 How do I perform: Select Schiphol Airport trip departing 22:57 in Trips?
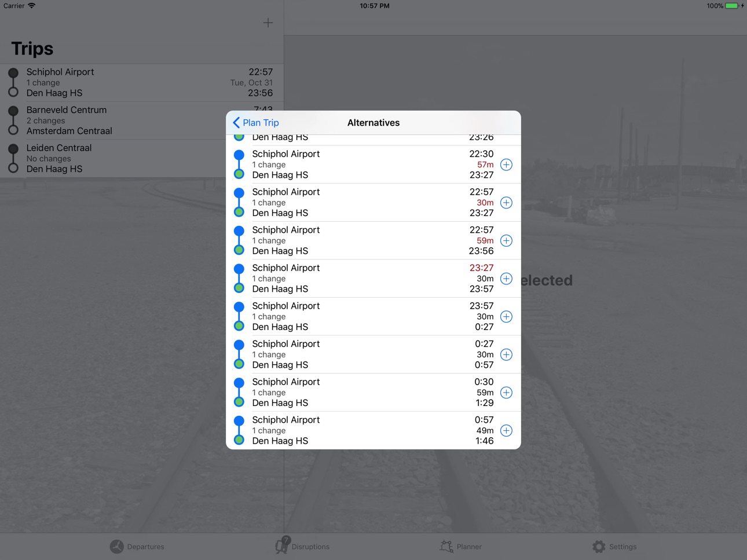[142, 82]
